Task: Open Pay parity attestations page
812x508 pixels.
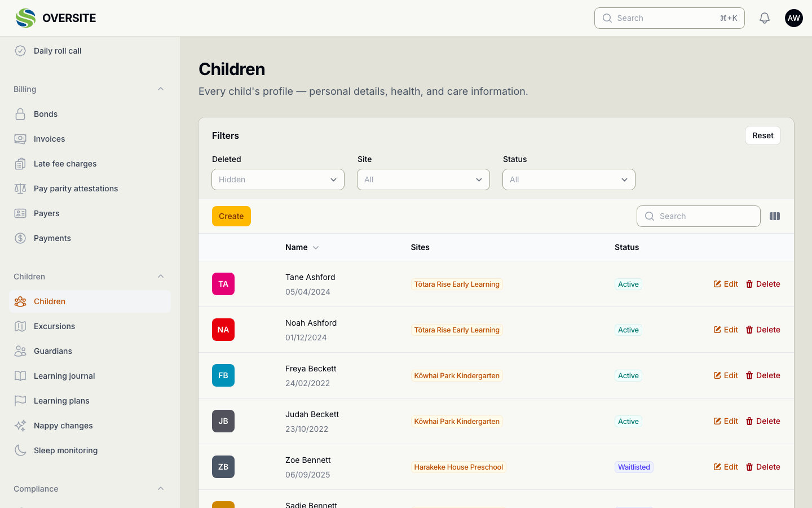Action: point(90,189)
